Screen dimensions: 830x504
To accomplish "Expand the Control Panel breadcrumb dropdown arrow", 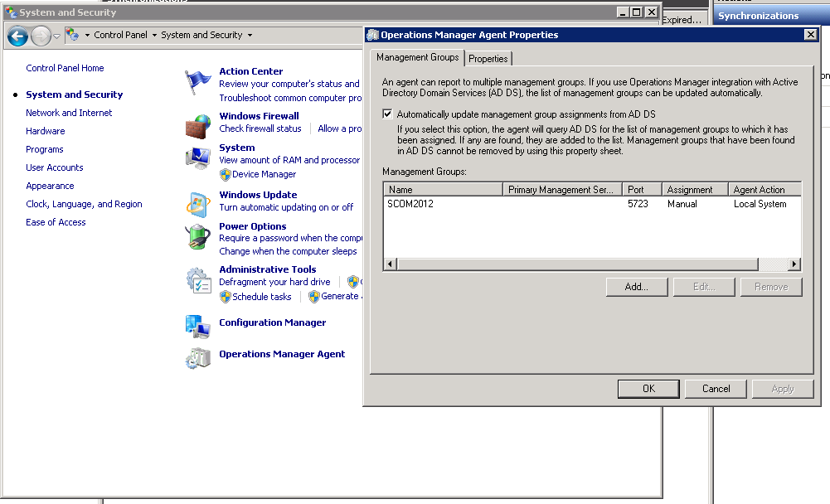I will (154, 36).
